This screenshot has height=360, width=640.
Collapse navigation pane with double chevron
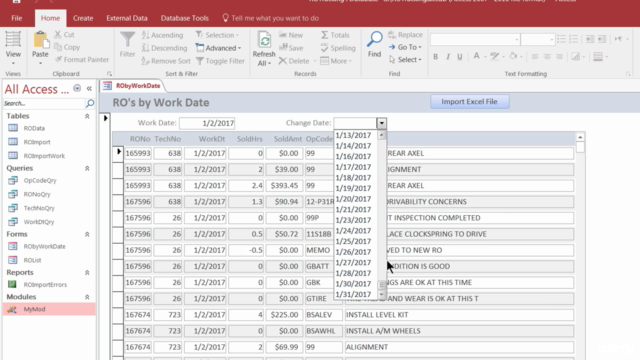(89, 89)
